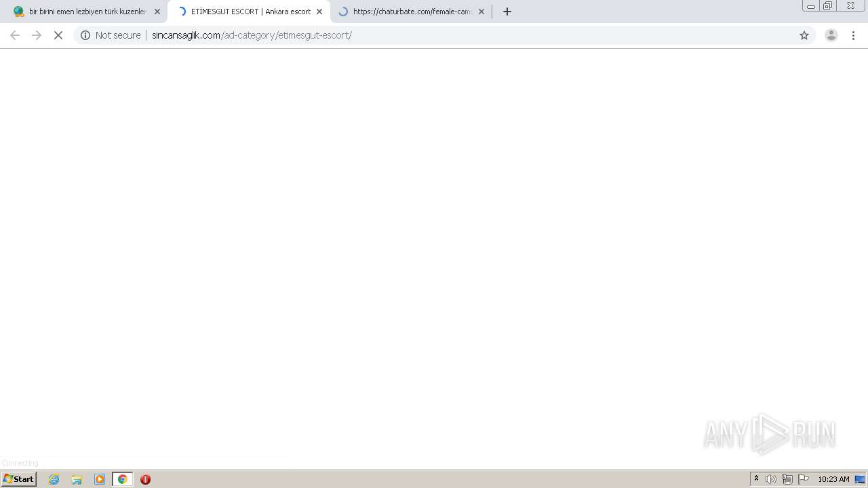Open Chrome three-dot menu
The width and height of the screenshot is (868, 488).
click(853, 35)
